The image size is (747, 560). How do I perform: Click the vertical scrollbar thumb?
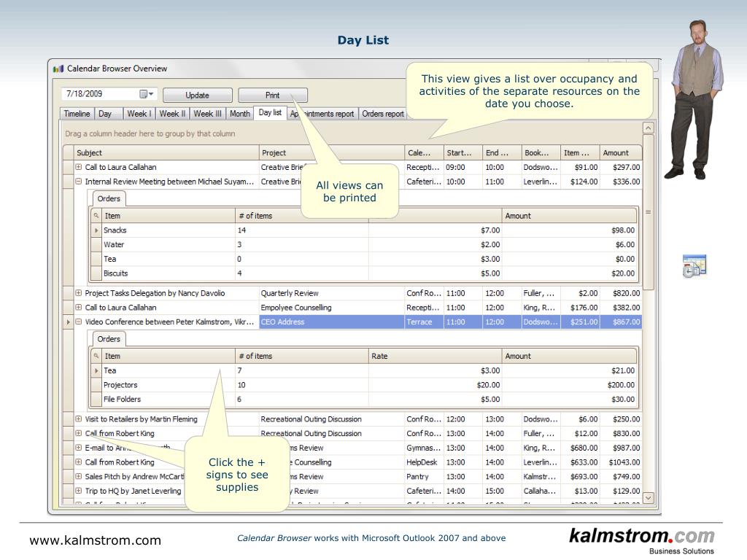(648, 212)
